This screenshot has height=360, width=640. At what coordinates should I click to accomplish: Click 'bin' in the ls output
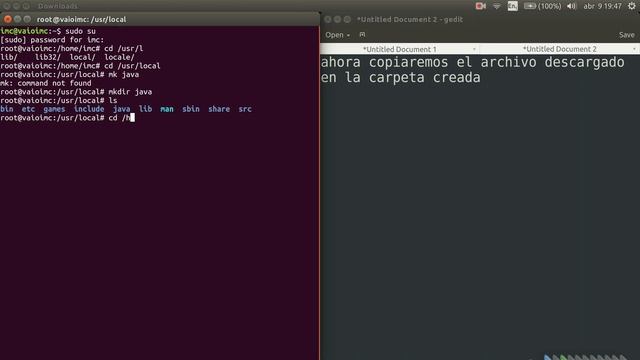pyautogui.click(x=7, y=109)
